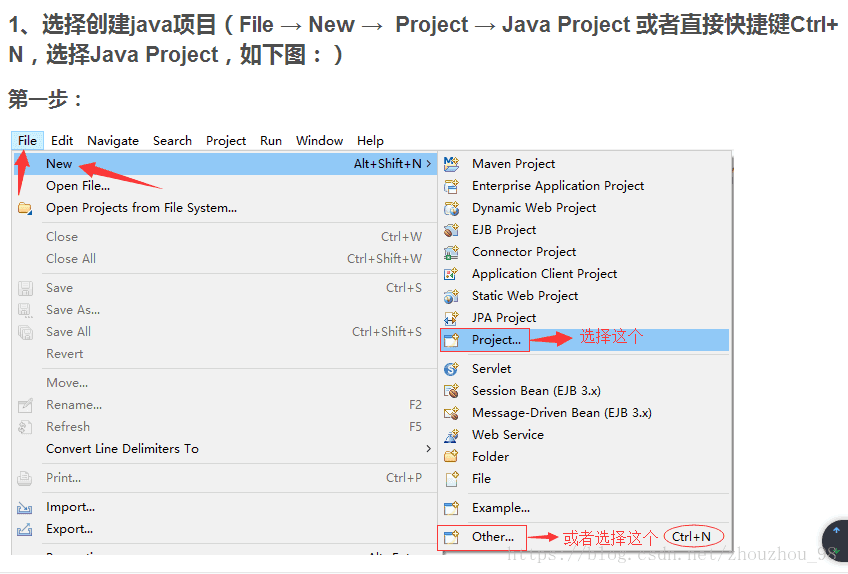Click the Example... icon
848x574 pixels.
click(x=451, y=508)
